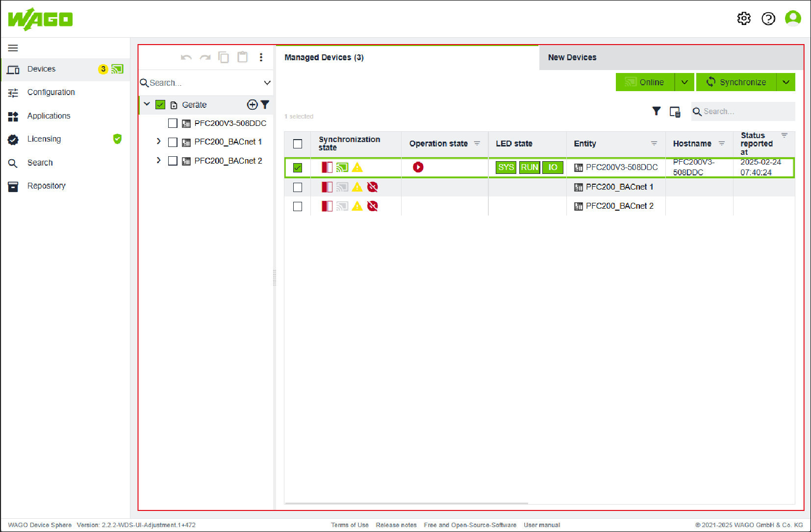Open the three-dot more options menu

pyautogui.click(x=261, y=57)
